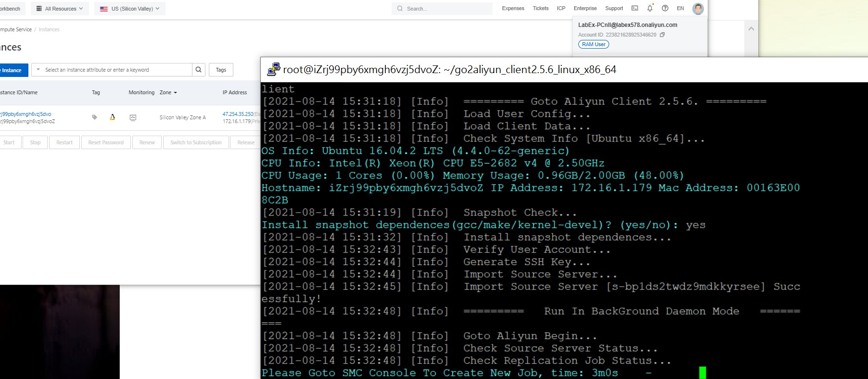Open the instance monitoring chart icon
The width and height of the screenshot is (868, 379).
coord(133,117)
